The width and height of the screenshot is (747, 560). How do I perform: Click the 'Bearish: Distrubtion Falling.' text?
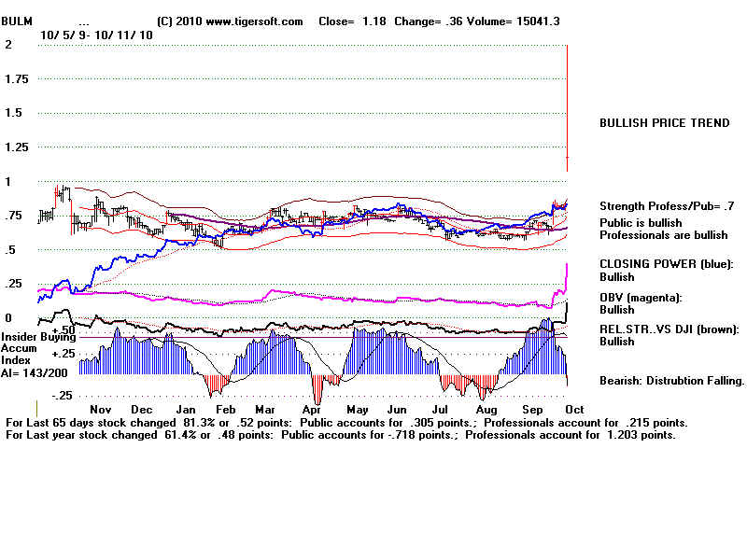pyautogui.click(x=671, y=381)
